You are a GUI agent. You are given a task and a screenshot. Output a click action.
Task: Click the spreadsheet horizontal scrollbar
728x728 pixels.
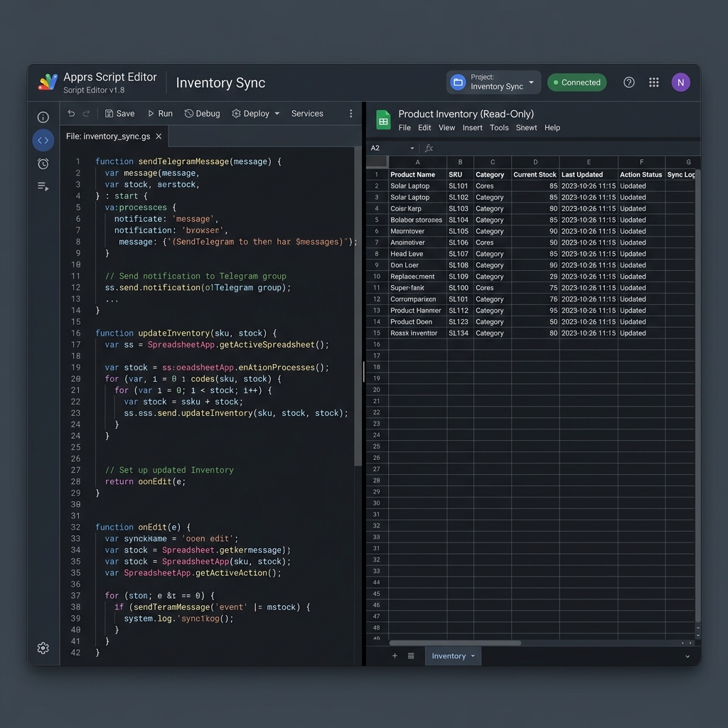[455, 643]
